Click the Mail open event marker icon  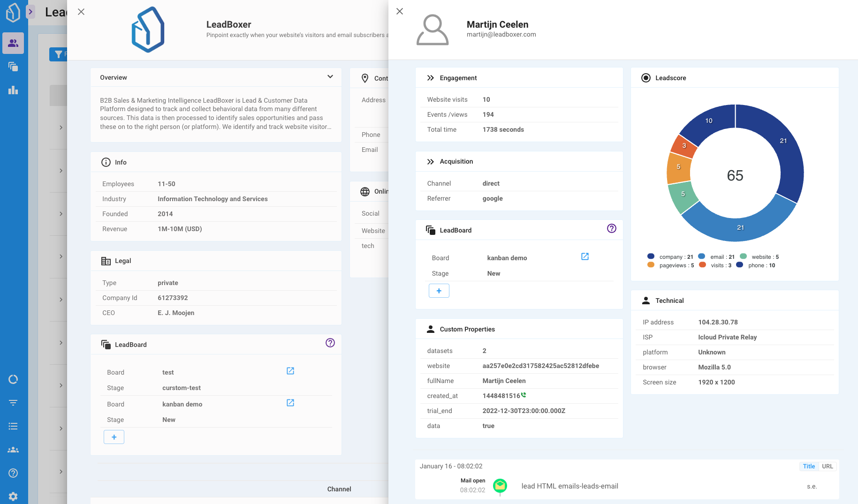500,486
